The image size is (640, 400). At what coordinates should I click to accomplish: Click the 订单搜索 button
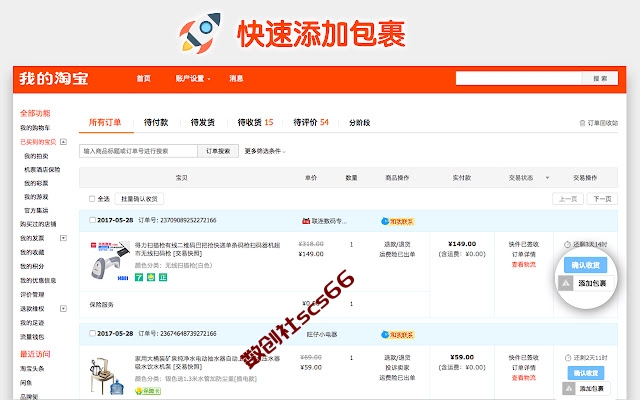pyautogui.click(x=218, y=151)
